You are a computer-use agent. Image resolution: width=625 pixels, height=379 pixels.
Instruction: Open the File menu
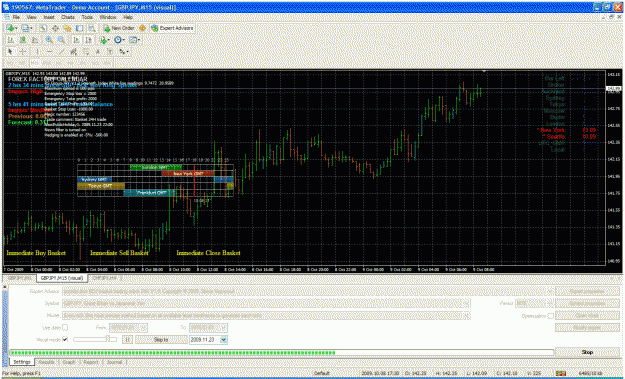coord(16,18)
